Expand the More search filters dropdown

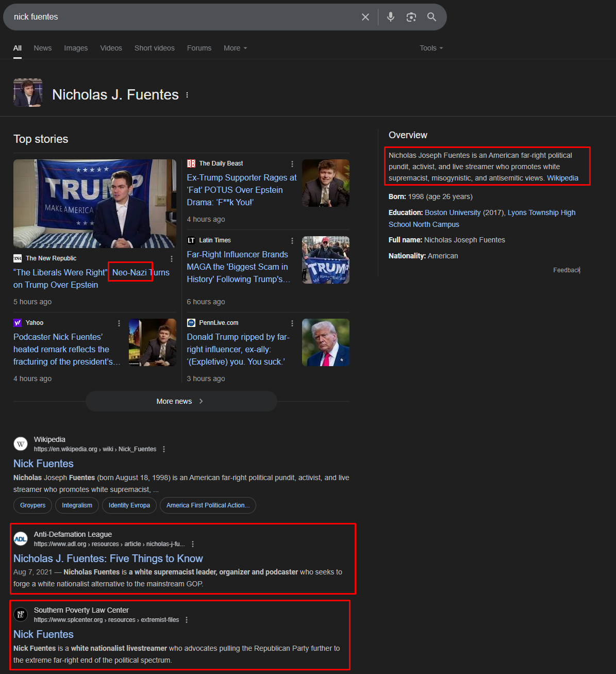pos(236,48)
